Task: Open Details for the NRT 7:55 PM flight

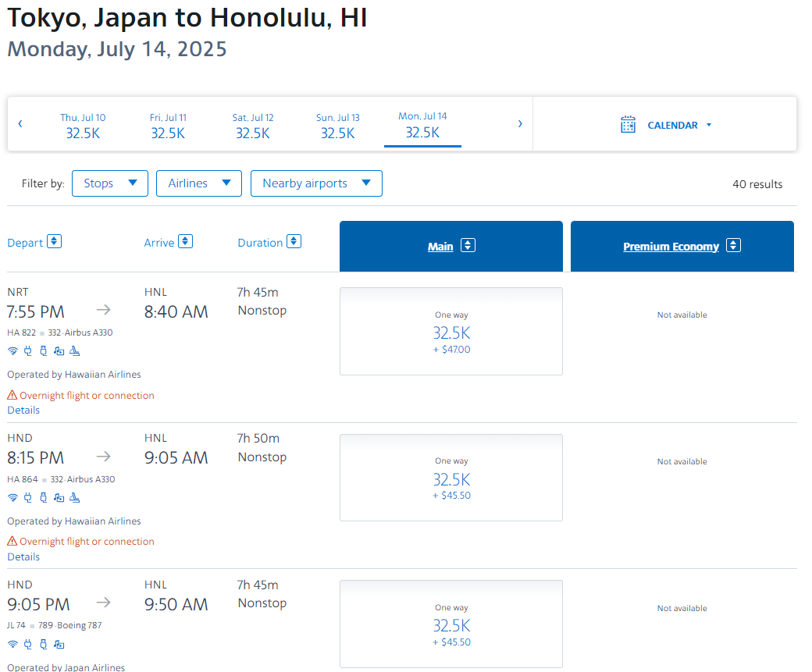Action: point(23,410)
